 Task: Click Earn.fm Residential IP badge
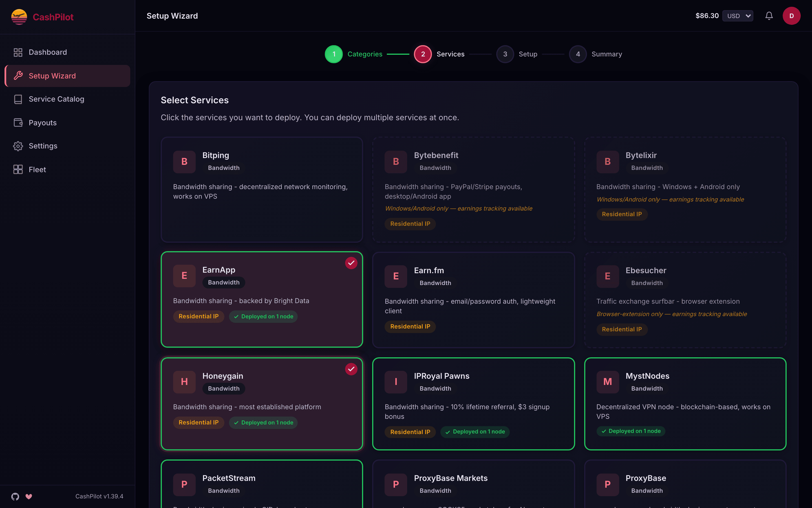coord(410,327)
